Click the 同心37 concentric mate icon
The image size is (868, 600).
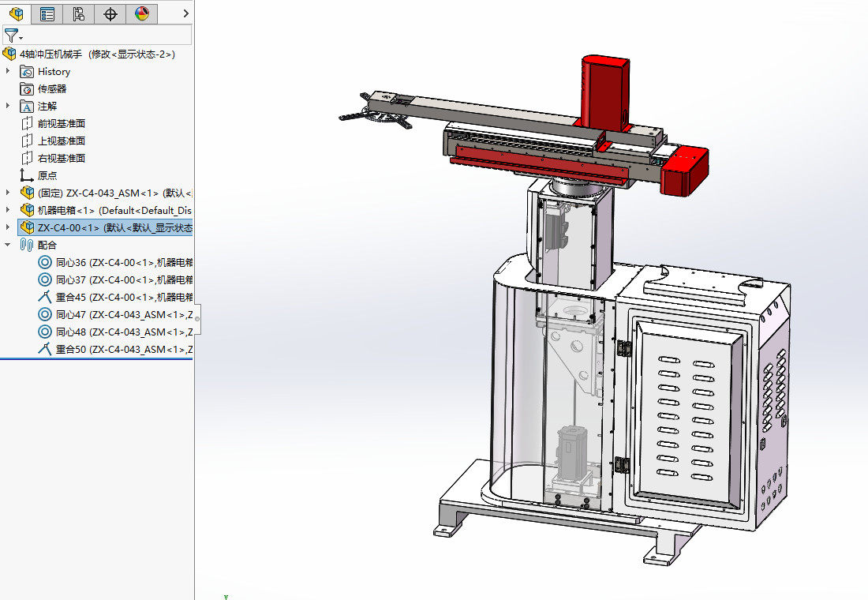click(45, 279)
